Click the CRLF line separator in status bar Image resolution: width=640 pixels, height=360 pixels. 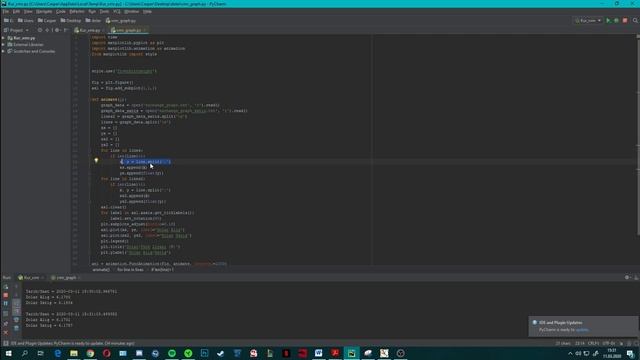tap(593, 343)
